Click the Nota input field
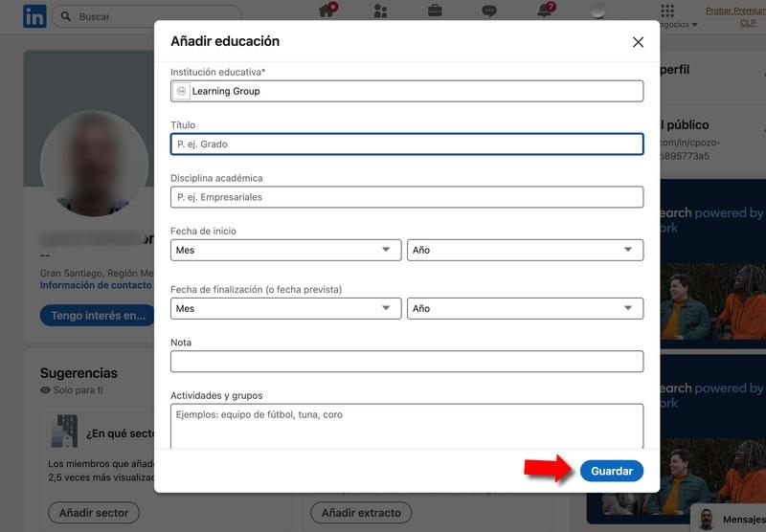766x532 pixels. [x=407, y=361]
